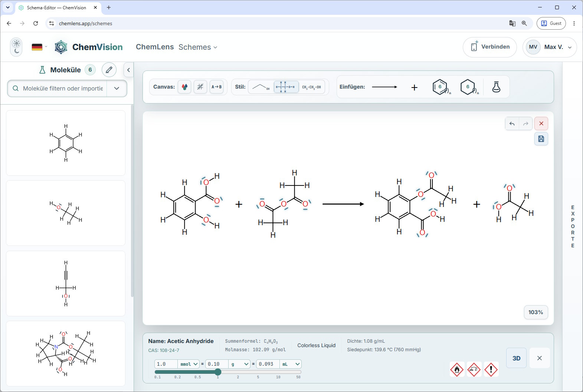Viewport: 583px width, 392px height.
Task: Open the ChemLens menu item
Action: [x=155, y=47]
